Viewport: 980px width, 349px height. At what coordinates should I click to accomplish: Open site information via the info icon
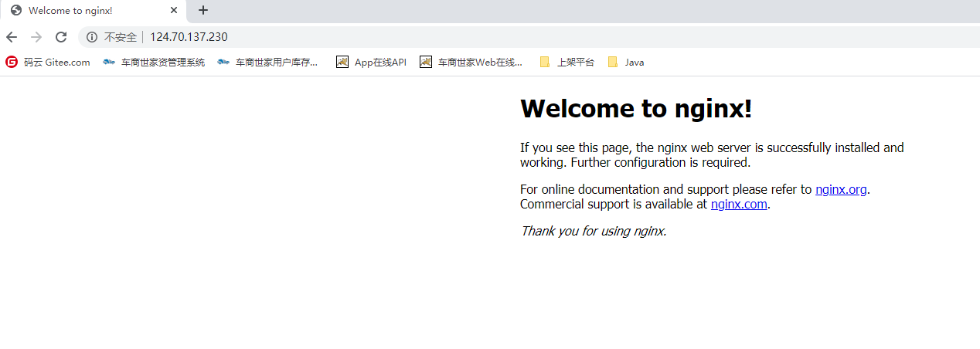(x=92, y=37)
